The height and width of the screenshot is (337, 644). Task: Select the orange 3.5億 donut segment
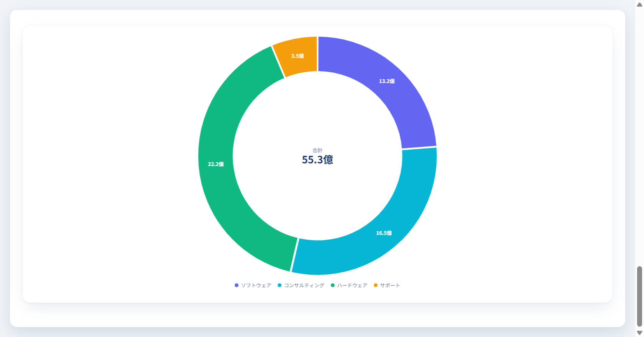(x=297, y=56)
